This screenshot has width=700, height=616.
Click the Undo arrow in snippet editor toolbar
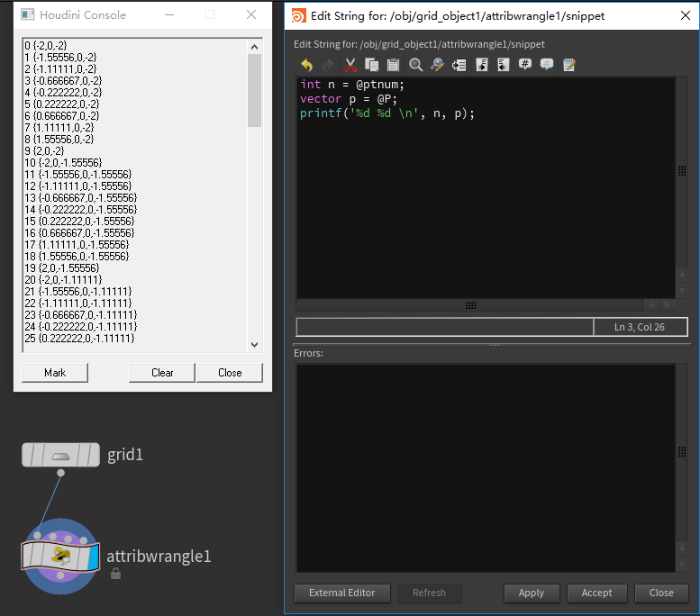(x=306, y=65)
